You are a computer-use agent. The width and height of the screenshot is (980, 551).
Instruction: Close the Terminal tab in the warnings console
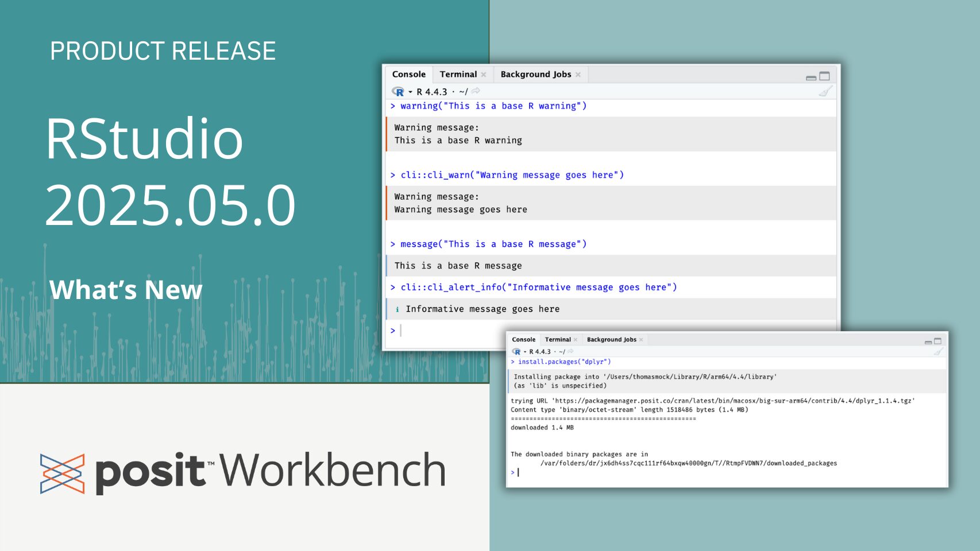pyautogui.click(x=484, y=75)
